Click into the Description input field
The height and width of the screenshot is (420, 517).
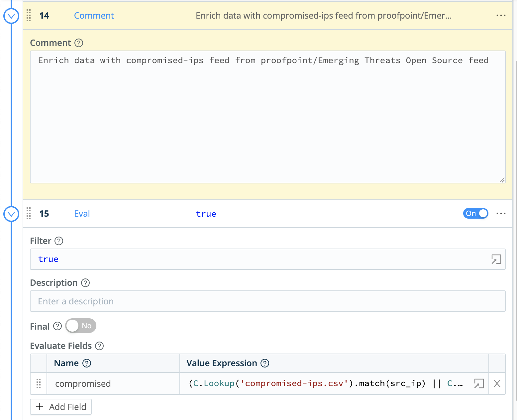coord(267,301)
